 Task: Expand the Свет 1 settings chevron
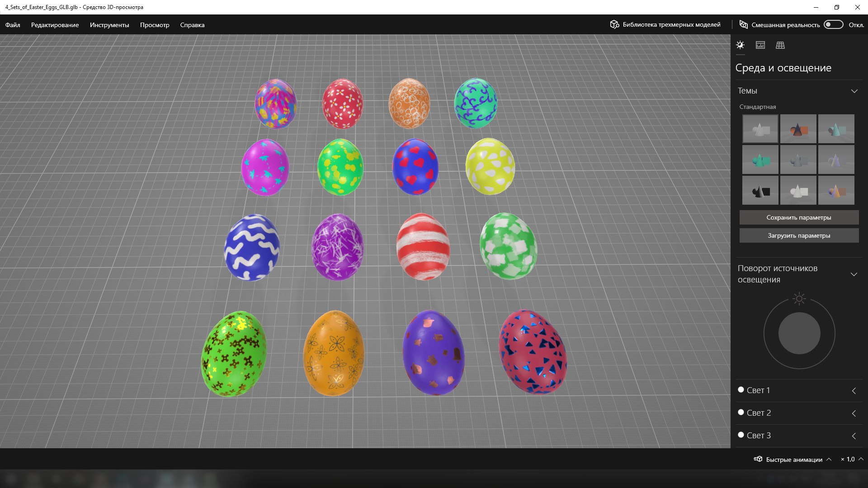pyautogui.click(x=854, y=391)
